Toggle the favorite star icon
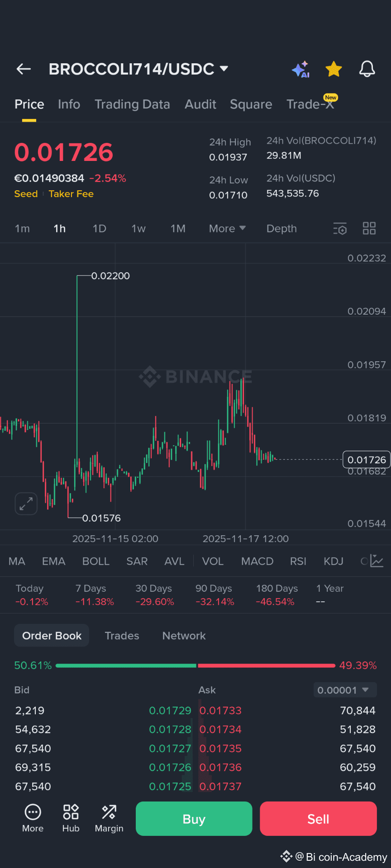Image resolution: width=391 pixels, height=868 pixels. pos(334,69)
